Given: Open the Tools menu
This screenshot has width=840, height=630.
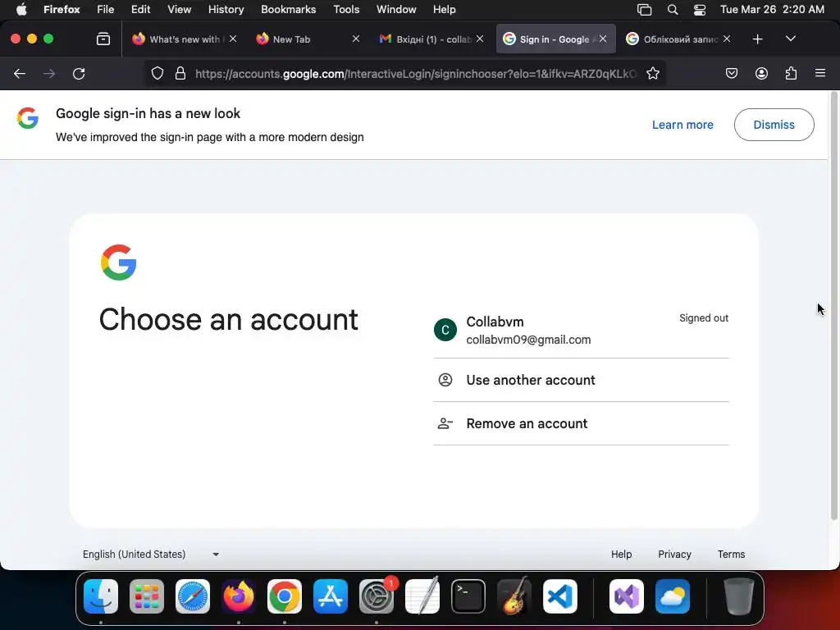Looking at the screenshot, I should pyautogui.click(x=346, y=9).
